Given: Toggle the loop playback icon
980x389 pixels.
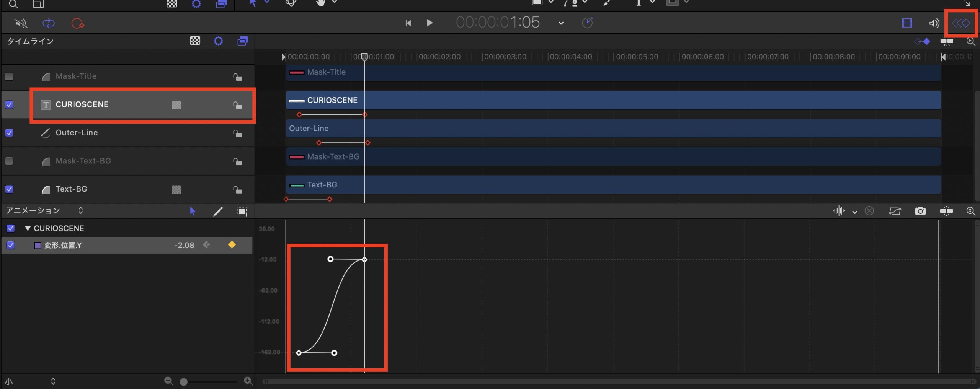Looking at the screenshot, I should pyautogui.click(x=49, y=23).
